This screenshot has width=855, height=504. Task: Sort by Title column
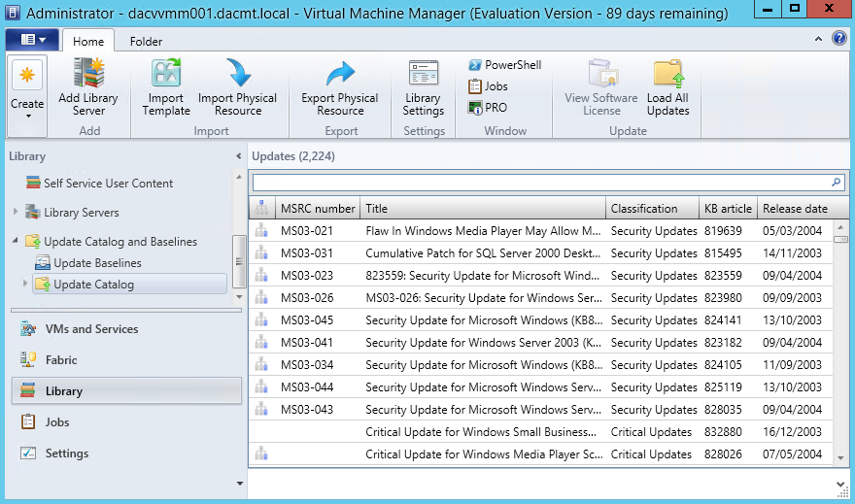click(x=483, y=208)
